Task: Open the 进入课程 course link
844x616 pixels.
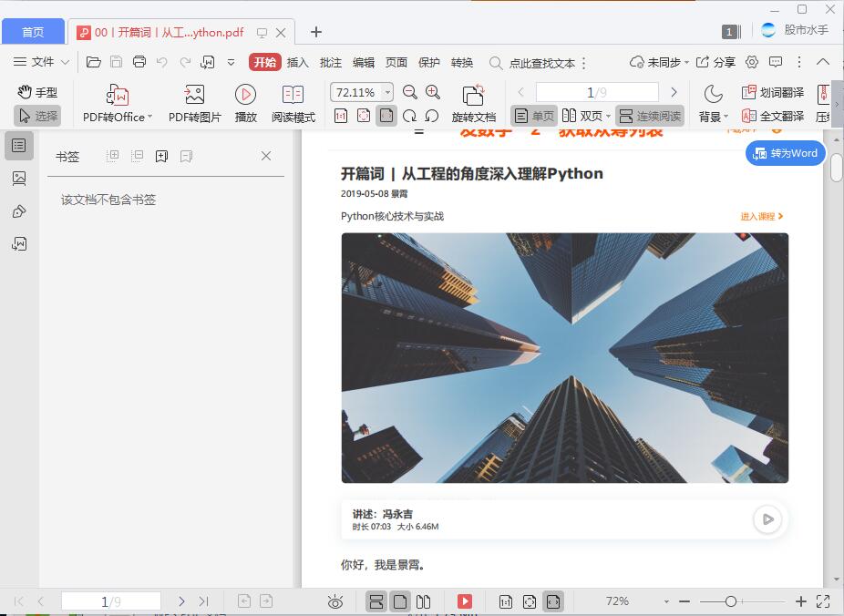Action: coord(759,217)
